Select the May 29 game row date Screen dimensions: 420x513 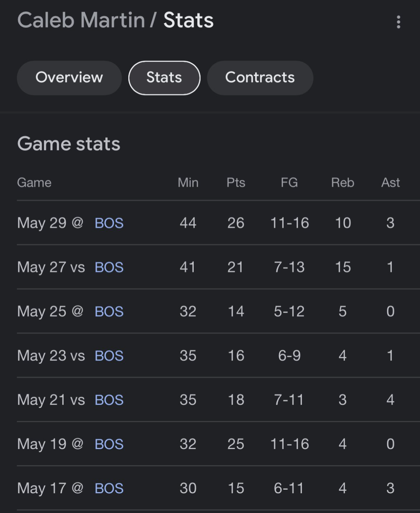[x=42, y=223]
